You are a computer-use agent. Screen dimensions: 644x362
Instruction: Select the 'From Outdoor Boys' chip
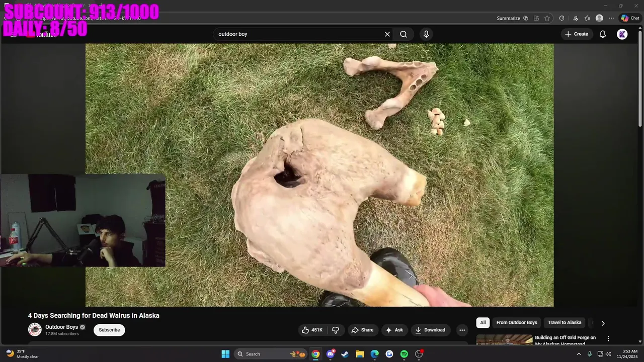pyautogui.click(x=517, y=323)
